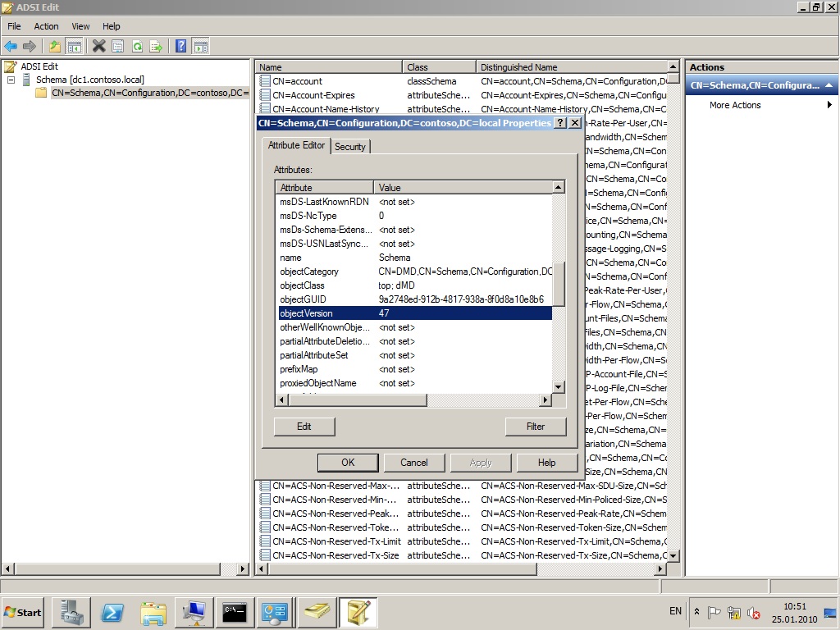Collapse the Schema [dc1.contoso.local] node
840x630 pixels.
pos(11,80)
